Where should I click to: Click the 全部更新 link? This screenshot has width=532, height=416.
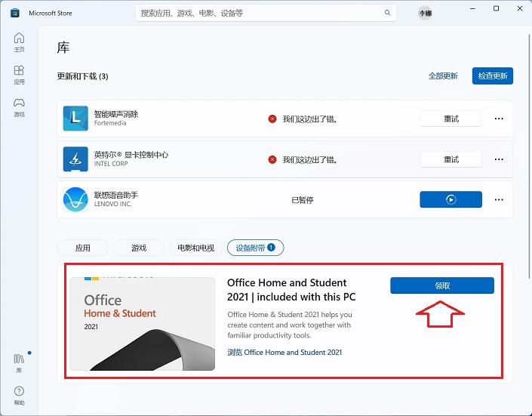click(x=443, y=76)
